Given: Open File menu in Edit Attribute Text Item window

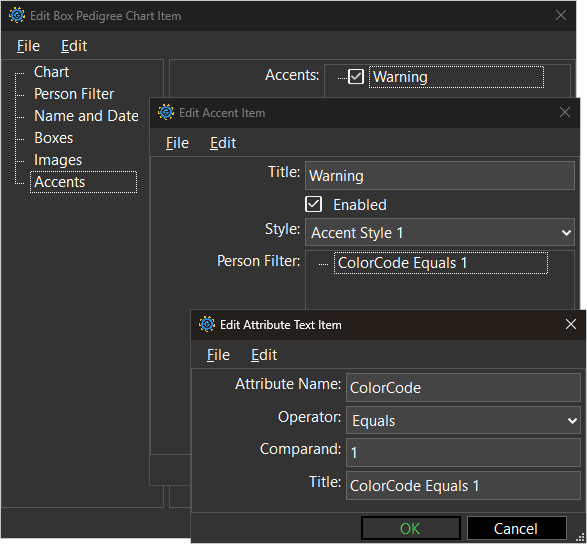Looking at the screenshot, I should tap(218, 355).
